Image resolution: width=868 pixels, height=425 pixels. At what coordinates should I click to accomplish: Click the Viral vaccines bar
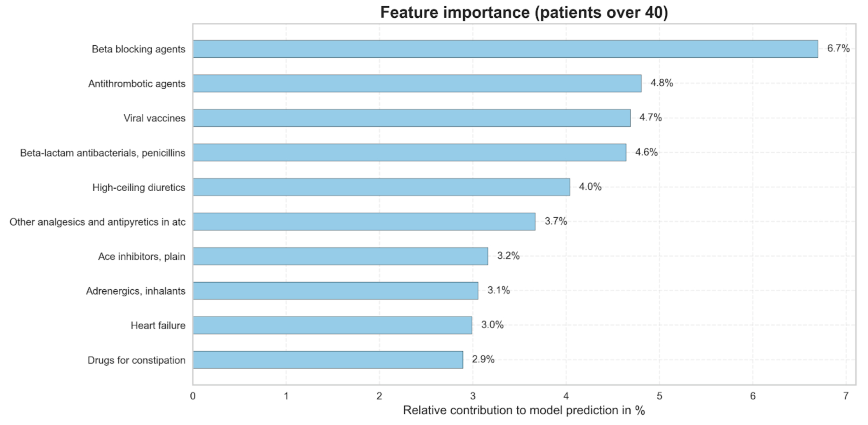click(411, 118)
